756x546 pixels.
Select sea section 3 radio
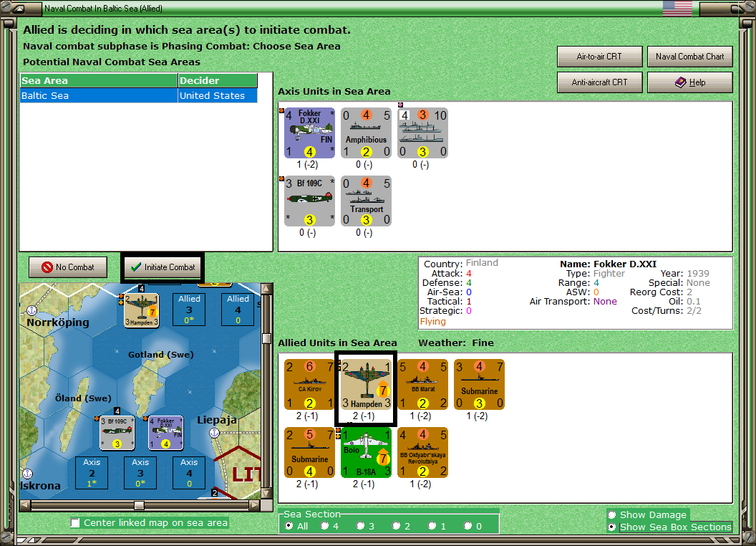coord(360,526)
